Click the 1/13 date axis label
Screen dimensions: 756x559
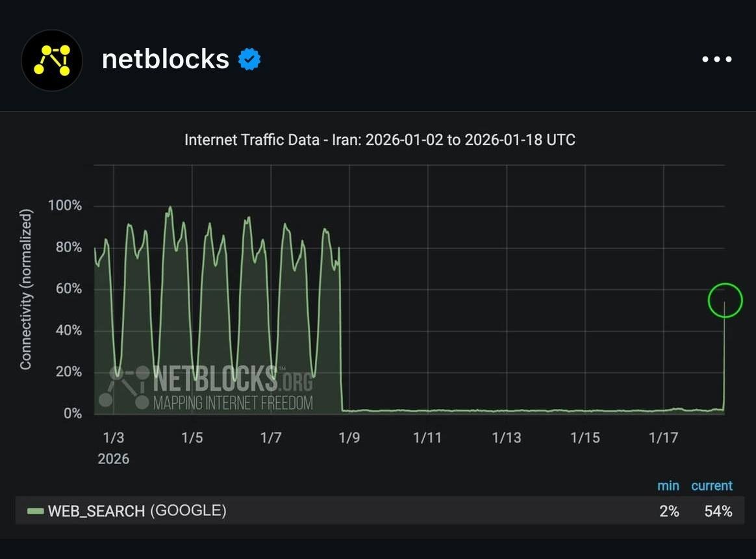[x=506, y=437]
